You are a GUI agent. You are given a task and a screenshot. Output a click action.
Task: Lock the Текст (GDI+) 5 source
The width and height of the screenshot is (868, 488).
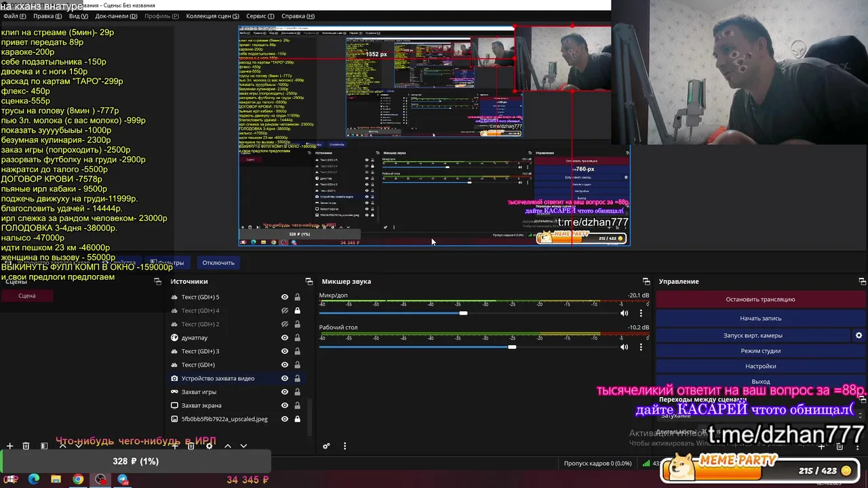pyautogui.click(x=297, y=297)
